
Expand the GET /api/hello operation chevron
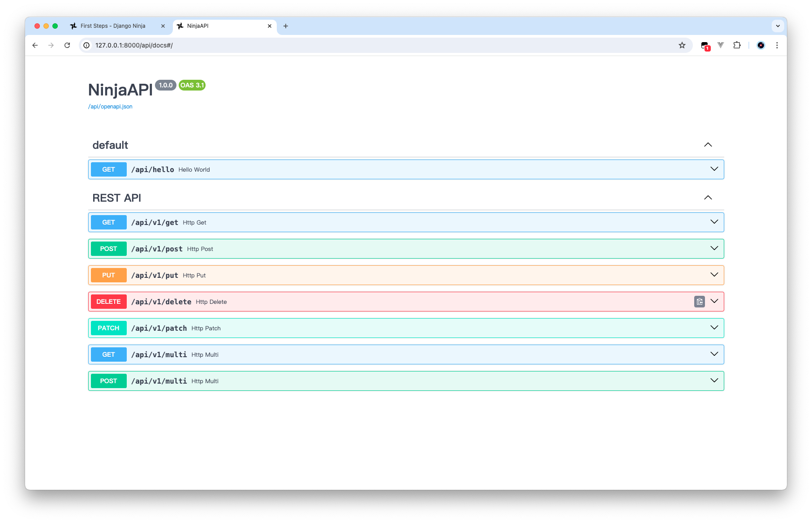pos(714,169)
